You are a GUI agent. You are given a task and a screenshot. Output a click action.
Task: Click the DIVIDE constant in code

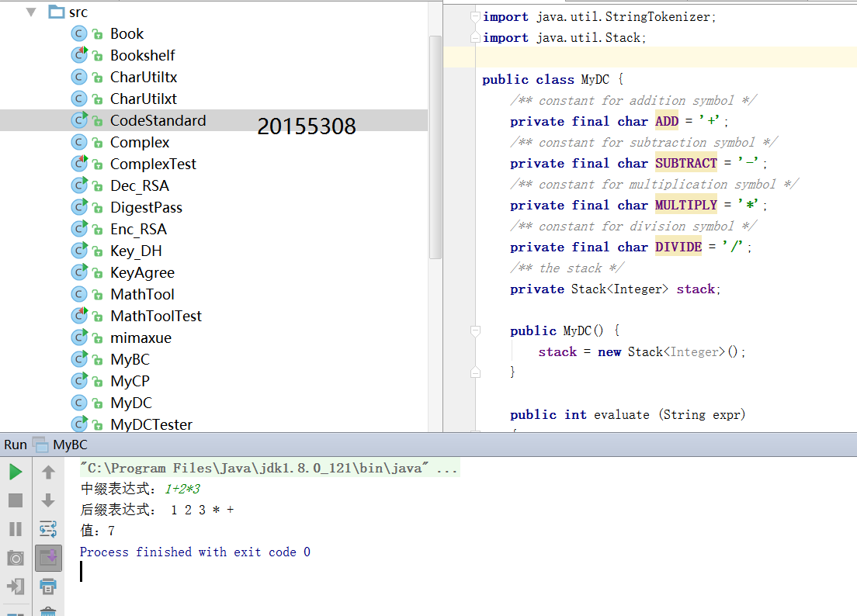(x=678, y=247)
